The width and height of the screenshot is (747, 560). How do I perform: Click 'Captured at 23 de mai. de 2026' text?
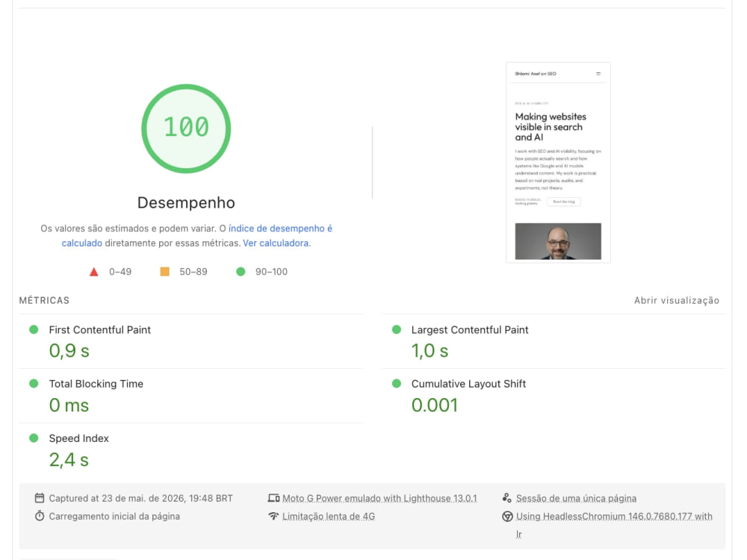tap(117, 499)
